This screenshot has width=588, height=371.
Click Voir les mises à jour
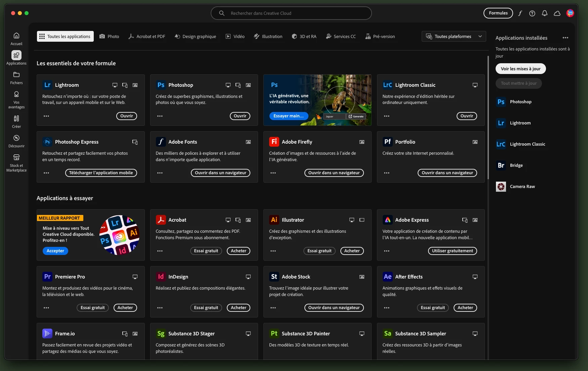click(520, 69)
